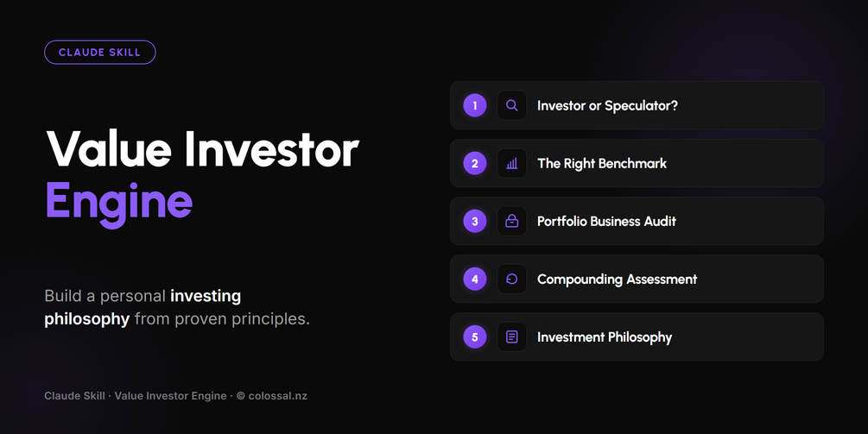Open the Compounding Assessment step
Screen dimensions: 868x434
[637, 280]
